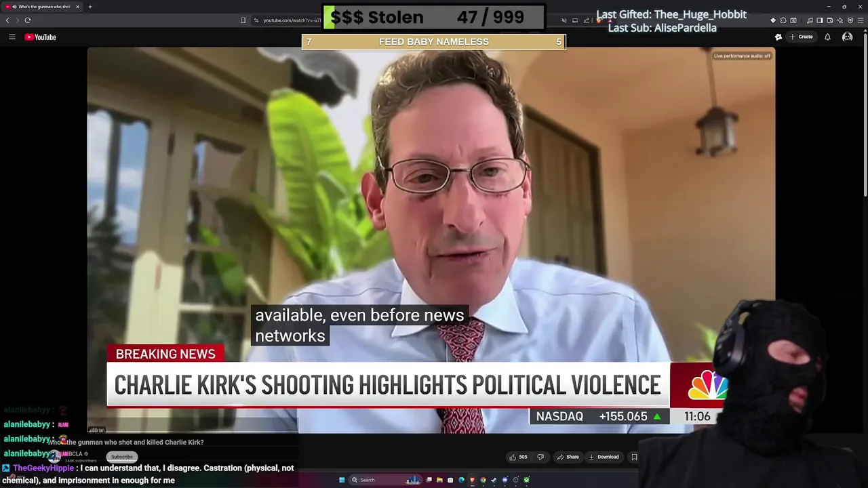Screen dimensions: 868x488
Task: Open the Windows Start menu
Action: (342, 480)
